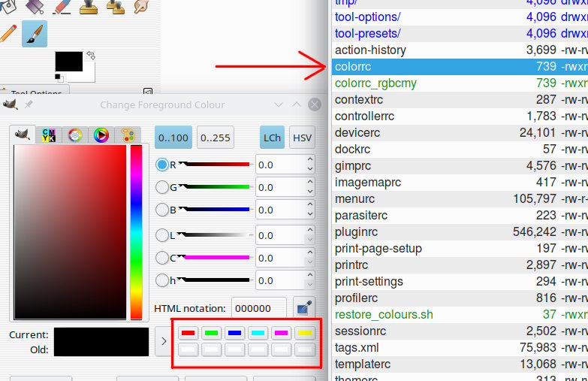Screen dimensions: 588x381
Task: Open the Palette selector tab
Action: pos(128,135)
